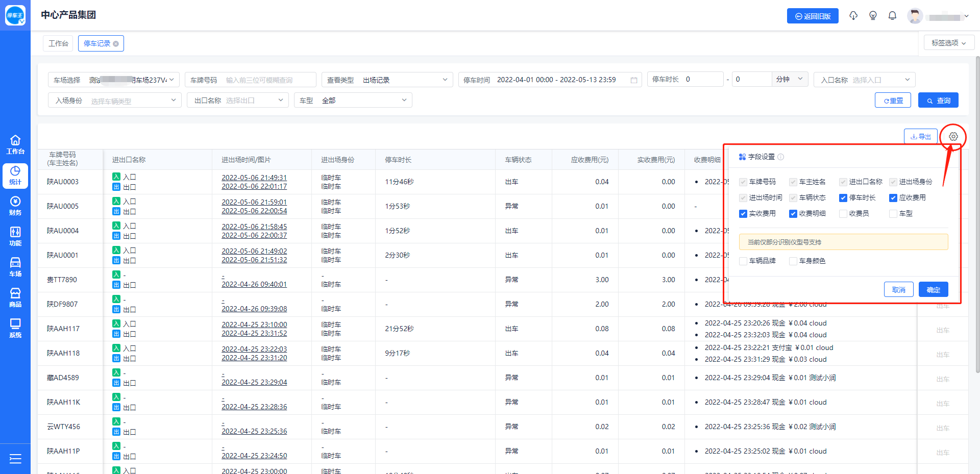Open the 财务 finance sidebar icon
This screenshot has height=474, width=980.
(x=15, y=206)
